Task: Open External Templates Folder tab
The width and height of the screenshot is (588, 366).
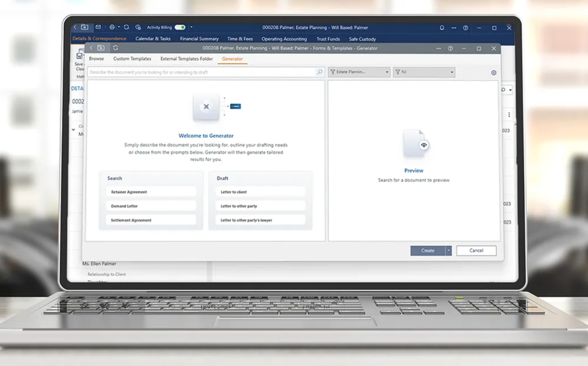Action: [x=187, y=59]
